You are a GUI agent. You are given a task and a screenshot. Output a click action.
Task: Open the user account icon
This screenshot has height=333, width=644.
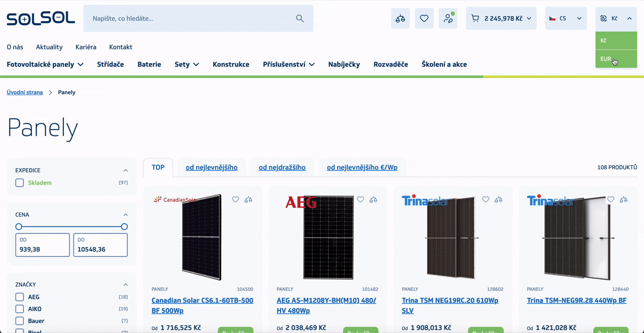(x=448, y=19)
